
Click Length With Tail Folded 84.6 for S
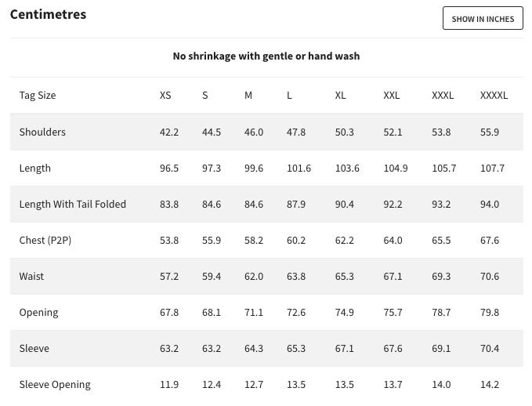[212, 204]
